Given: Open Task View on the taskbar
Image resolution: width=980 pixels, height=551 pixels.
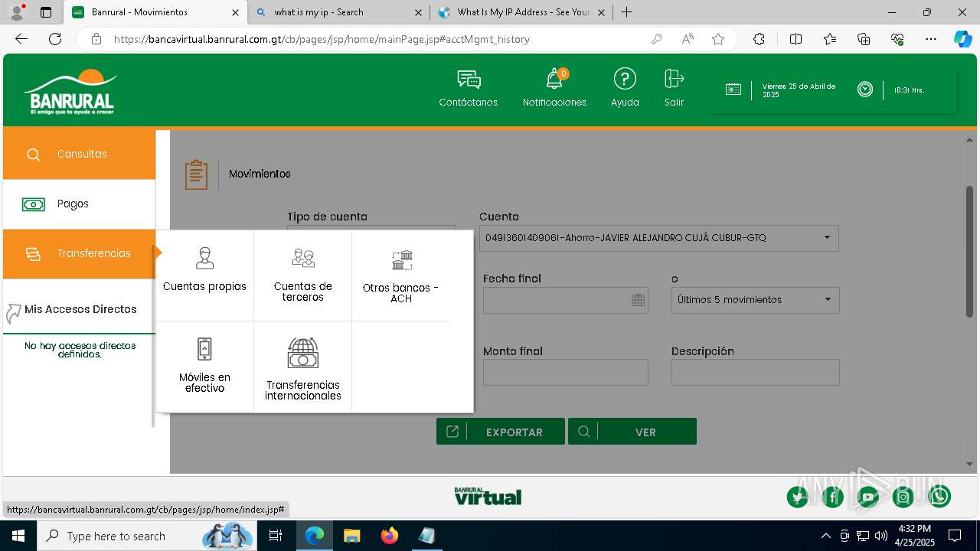Looking at the screenshot, I should click(x=276, y=536).
